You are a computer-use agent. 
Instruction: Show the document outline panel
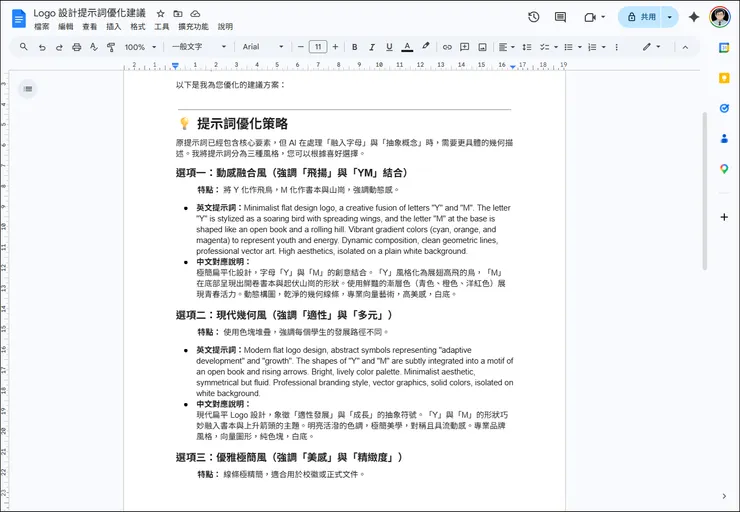[28, 89]
